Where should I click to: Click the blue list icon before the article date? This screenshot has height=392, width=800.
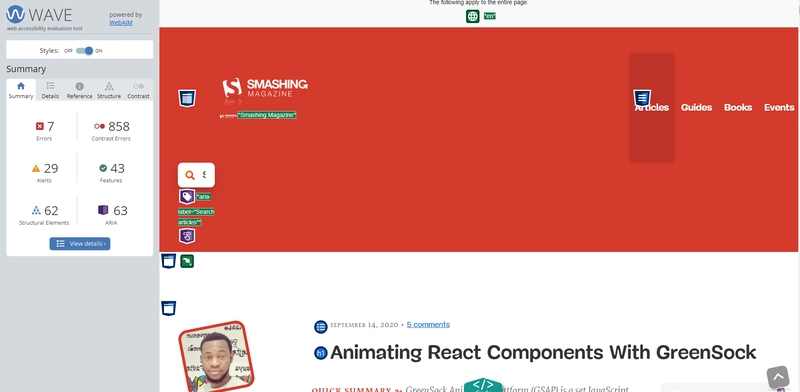point(320,327)
